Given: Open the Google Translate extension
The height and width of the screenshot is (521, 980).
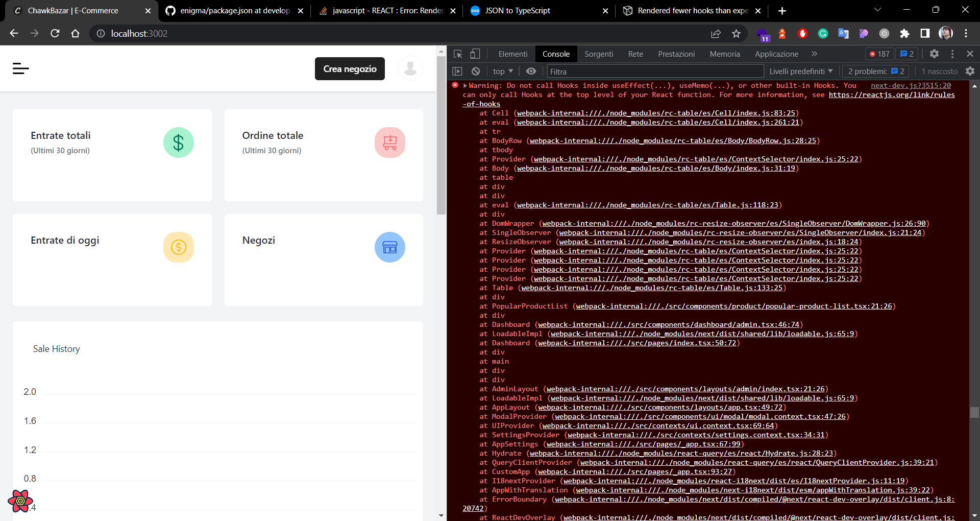Looking at the screenshot, I should point(843,33).
